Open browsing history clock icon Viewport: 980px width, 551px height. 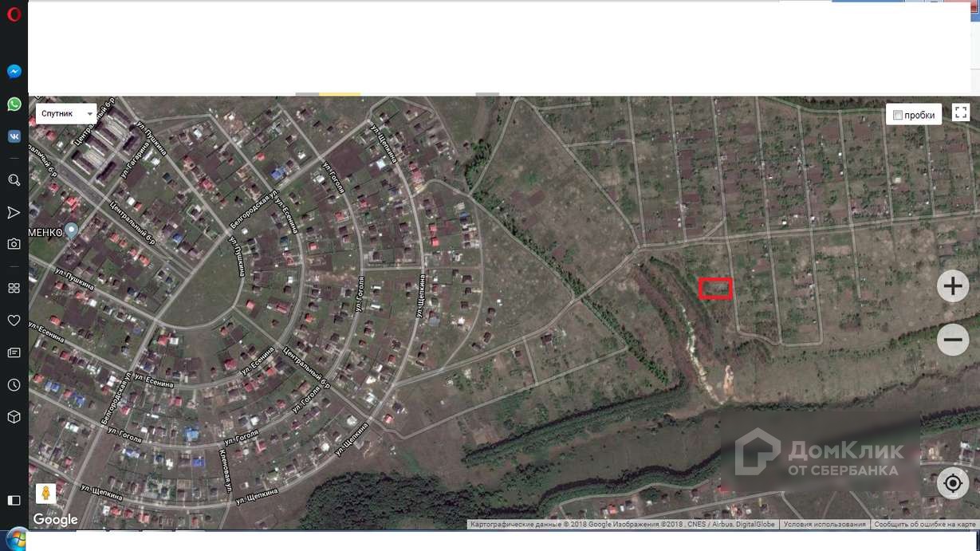[14, 385]
